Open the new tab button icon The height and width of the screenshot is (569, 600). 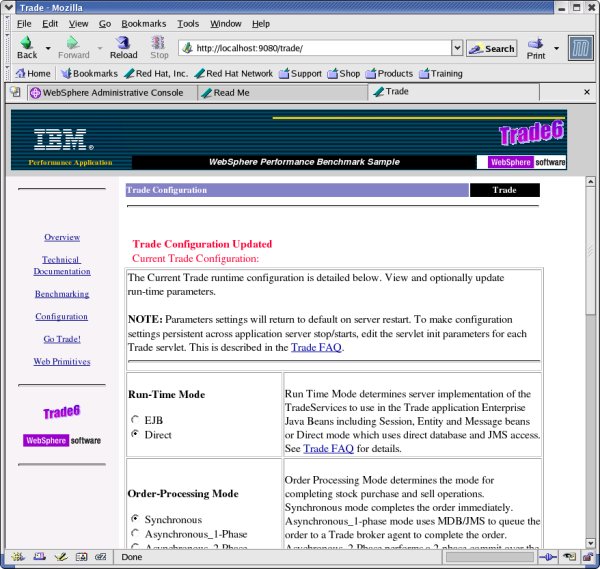tap(15, 93)
